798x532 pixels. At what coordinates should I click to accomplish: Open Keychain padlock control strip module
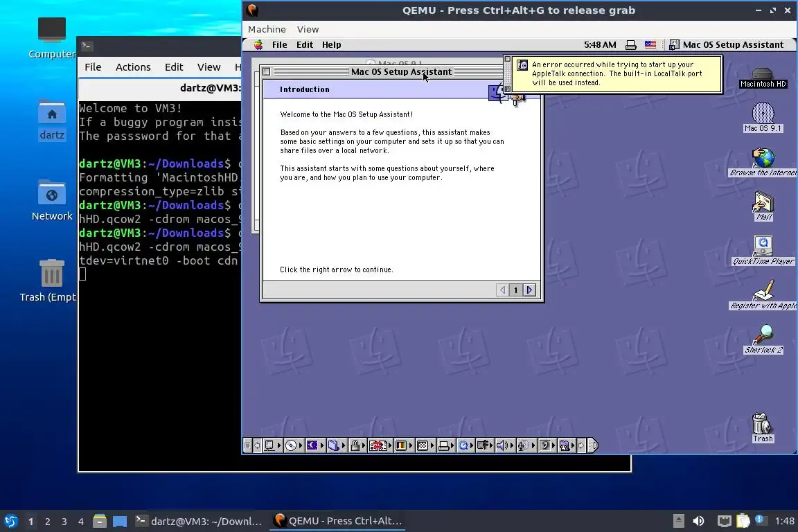(357, 445)
